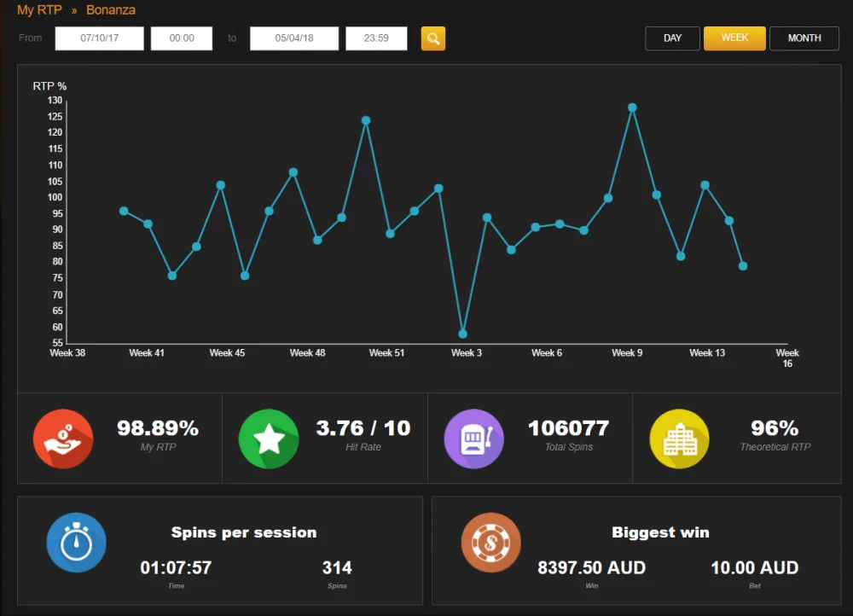Click the Week 45 axis label
The height and width of the screenshot is (616, 853).
[x=227, y=352]
